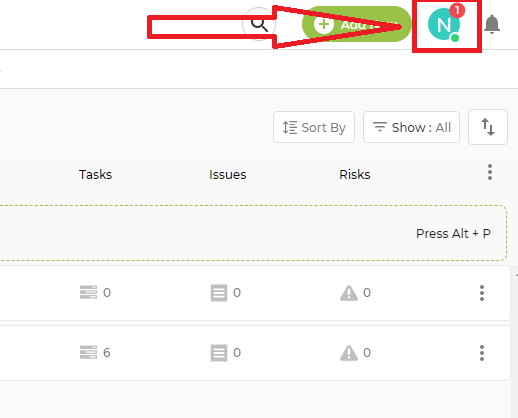Click risks warning icon in first row
The height and width of the screenshot is (418, 518).
349,293
